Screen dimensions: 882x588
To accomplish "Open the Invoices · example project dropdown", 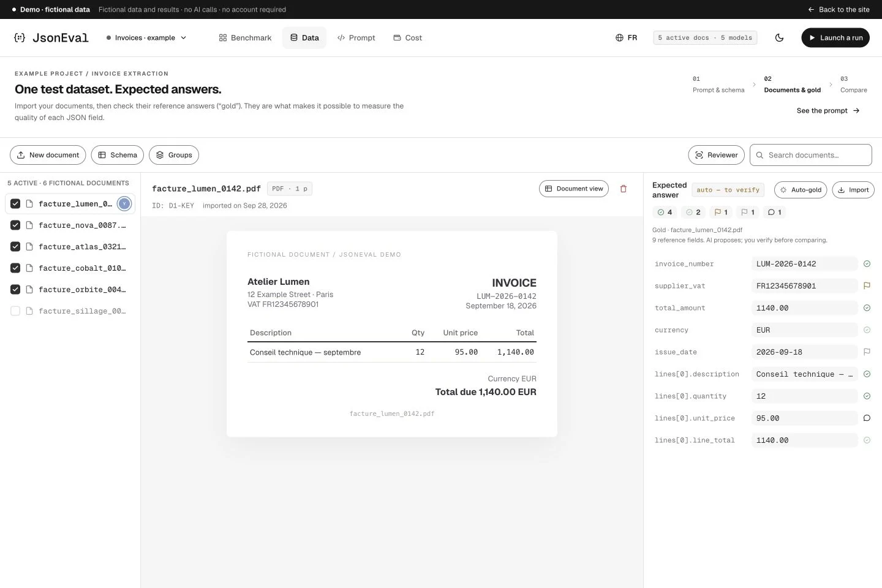I will tap(146, 38).
